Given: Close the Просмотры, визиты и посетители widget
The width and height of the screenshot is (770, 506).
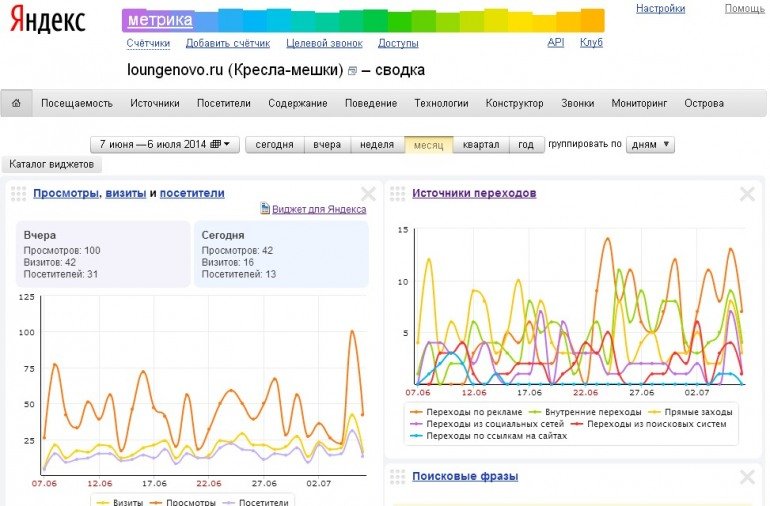Looking at the screenshot, I should point(368,194).
